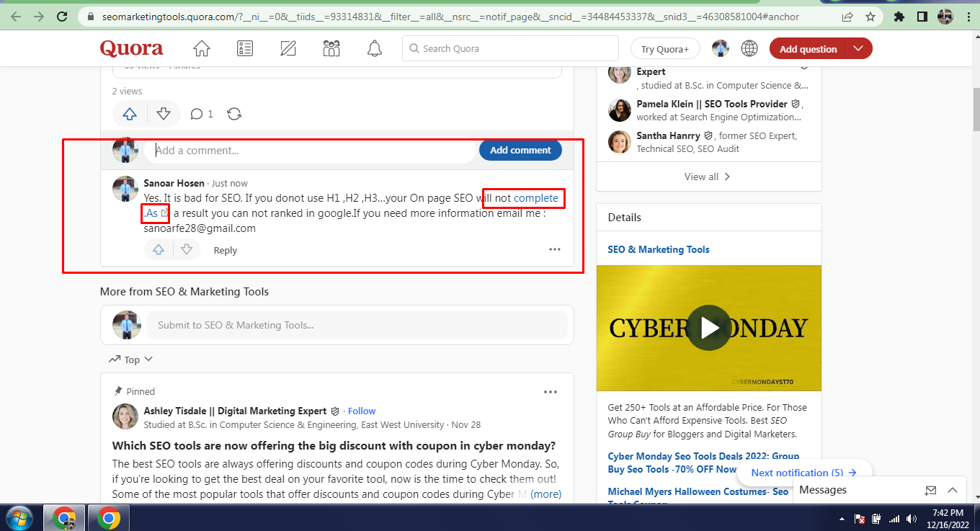Follow Ashley Tisdale
980x531 pixels.
point(362,410)
